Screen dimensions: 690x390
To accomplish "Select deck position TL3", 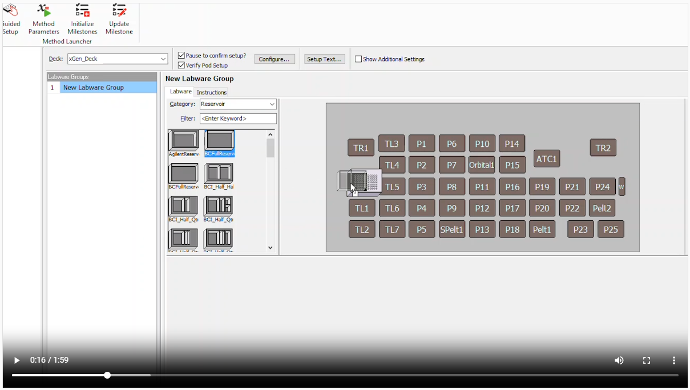I will tap(392, 143).
